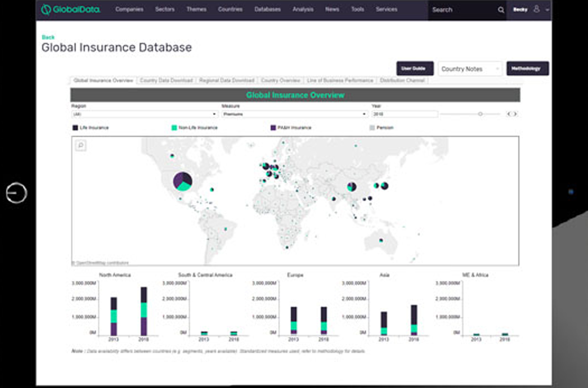This screenshot has height=388, width=588.
Task: Open the Countries menu
Action: 230,10
